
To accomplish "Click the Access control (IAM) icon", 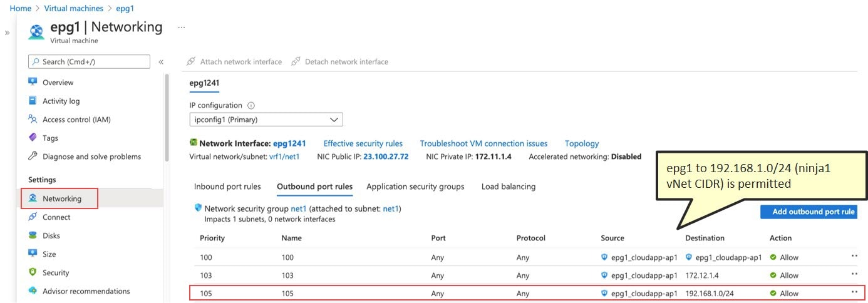I will coord(33,119).
